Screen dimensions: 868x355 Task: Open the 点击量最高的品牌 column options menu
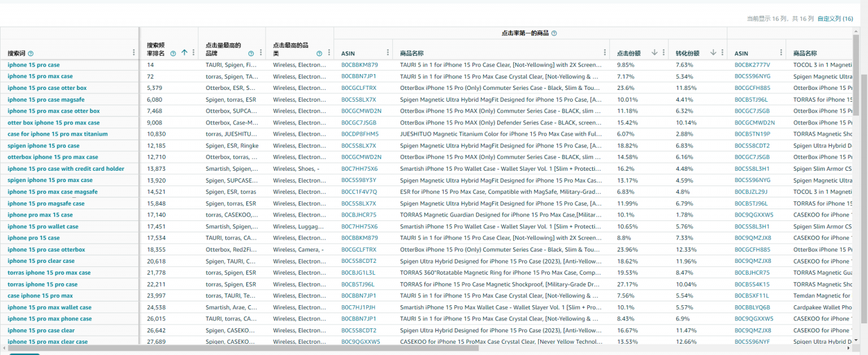(261, 53)
